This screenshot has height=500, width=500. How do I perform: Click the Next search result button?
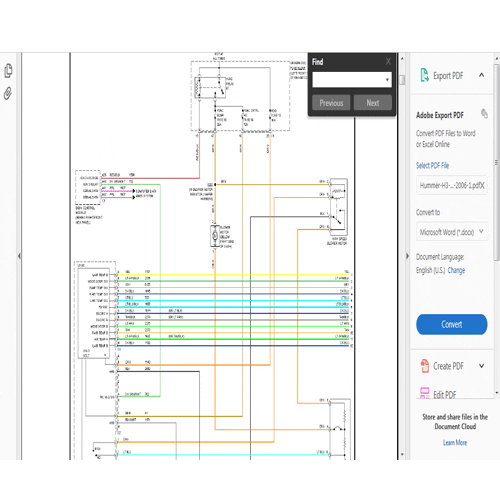coord(373,103)
